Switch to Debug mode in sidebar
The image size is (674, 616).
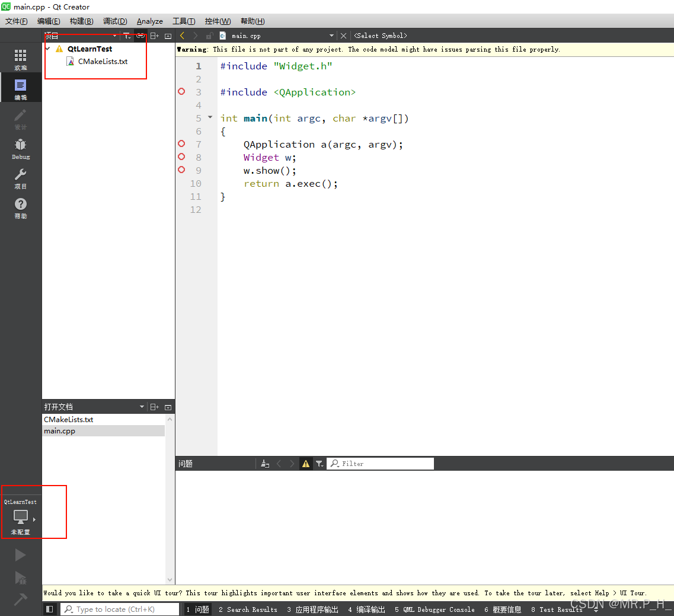[21, 148]
